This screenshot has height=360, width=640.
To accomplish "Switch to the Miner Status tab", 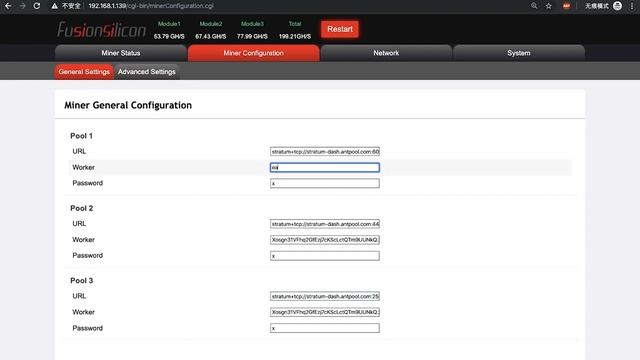I will pyautogui.click(x=121, y=53).
